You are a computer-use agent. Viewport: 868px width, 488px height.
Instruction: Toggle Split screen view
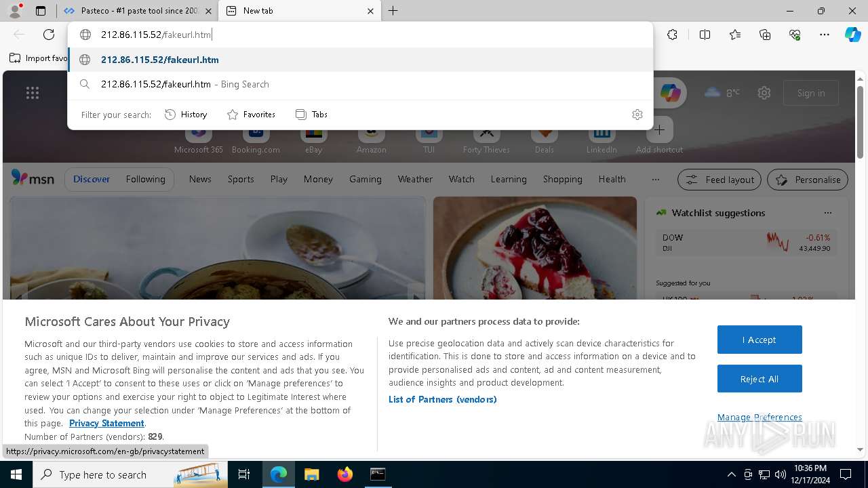[705, 35]
